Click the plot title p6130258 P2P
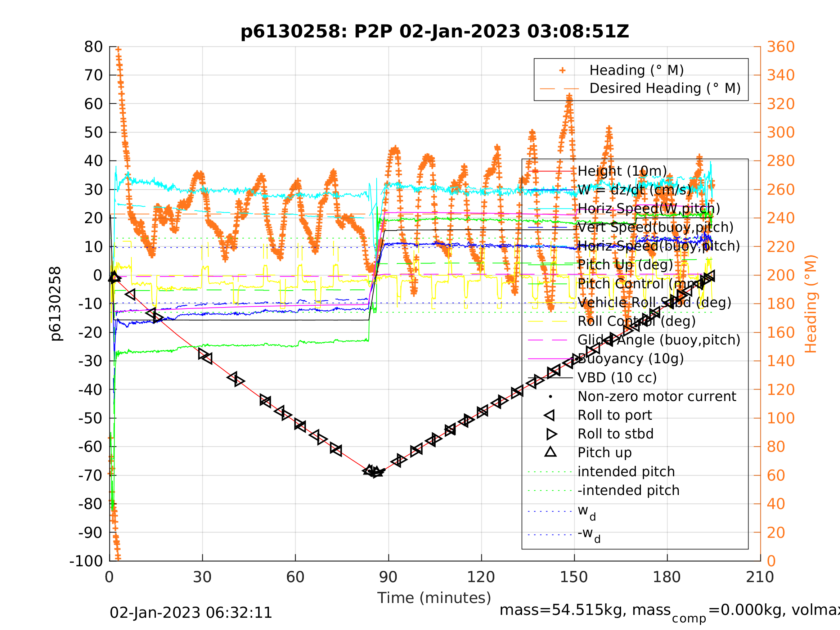The image size is (840, 630). [435, 32]
